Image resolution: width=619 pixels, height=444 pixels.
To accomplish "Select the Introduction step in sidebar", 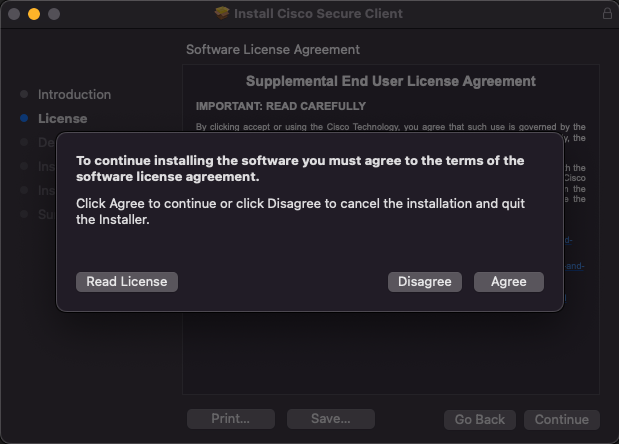I will pyautogui.click(x=74, y=94).
